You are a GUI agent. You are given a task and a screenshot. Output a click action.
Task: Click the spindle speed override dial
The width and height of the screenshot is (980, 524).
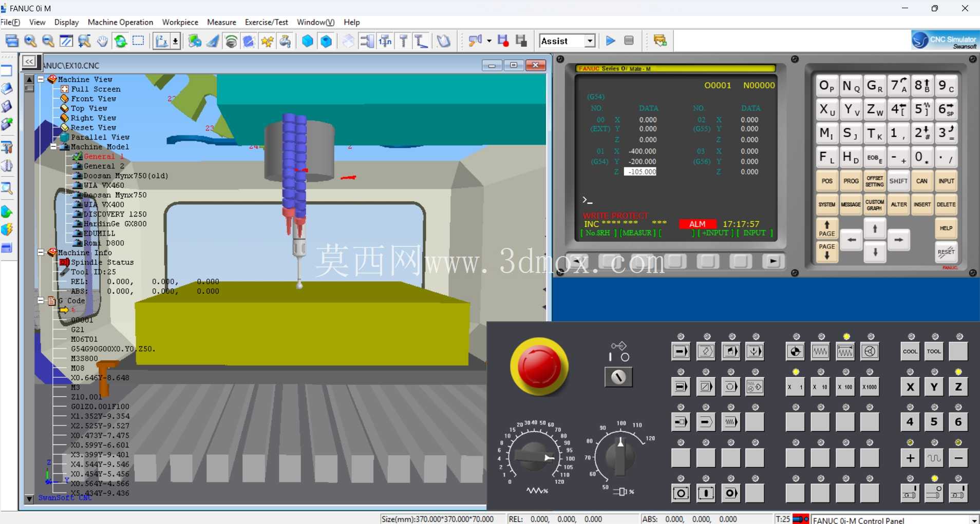coord(620,457)
